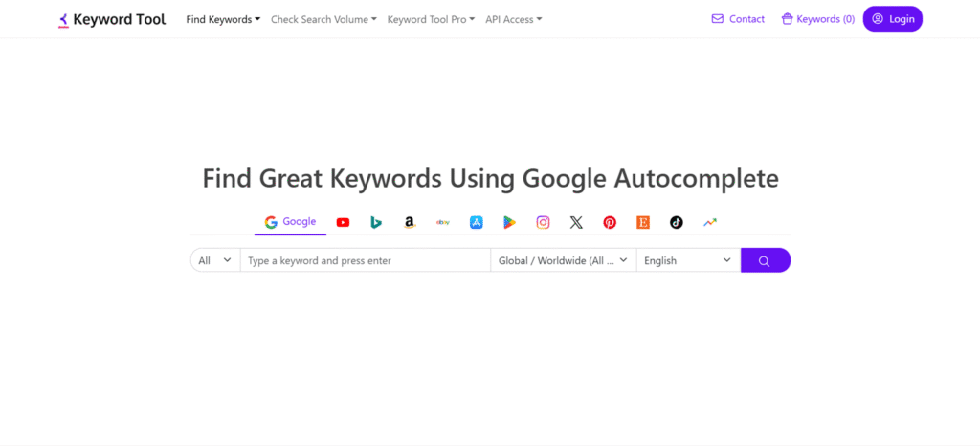Open the All search type dropdown
The image size is (980, 446).
click(214, 260)
